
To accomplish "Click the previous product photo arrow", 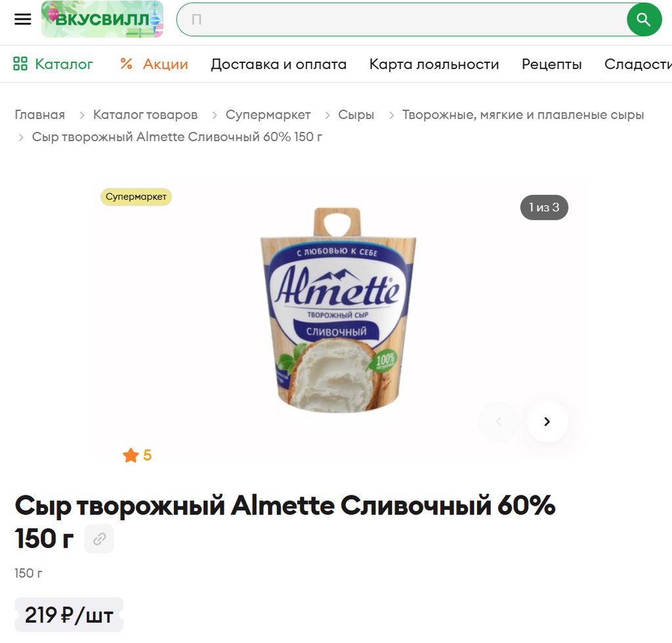I will coord(499,422).
